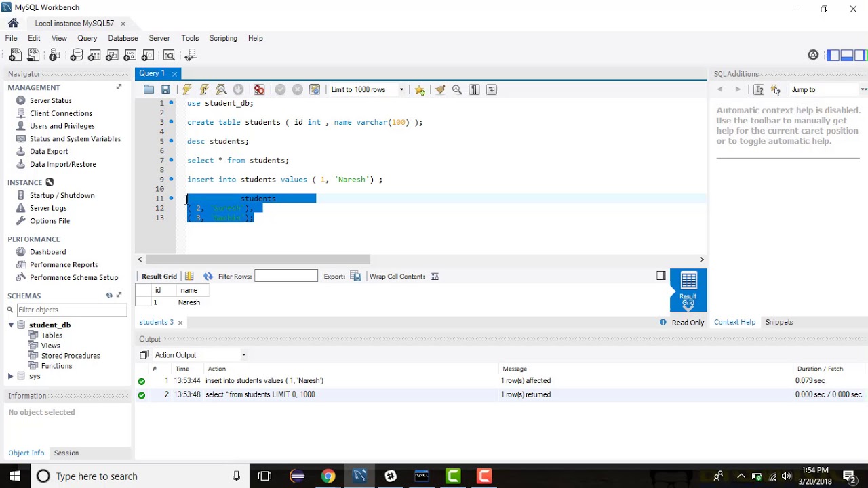Collapse the student_db schema tree
The image size is (868, 488).
coord(11,325)
